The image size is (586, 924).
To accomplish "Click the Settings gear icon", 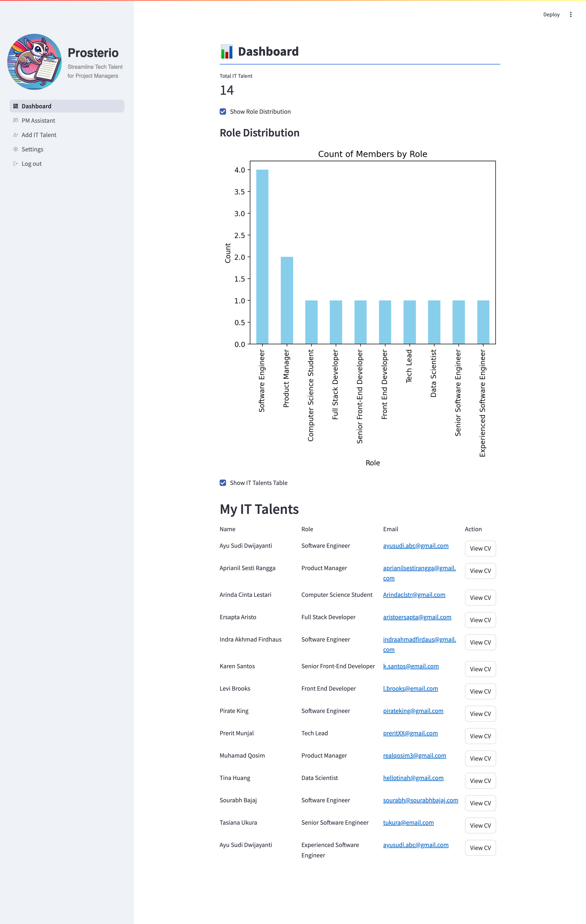I will pos(16,149).
